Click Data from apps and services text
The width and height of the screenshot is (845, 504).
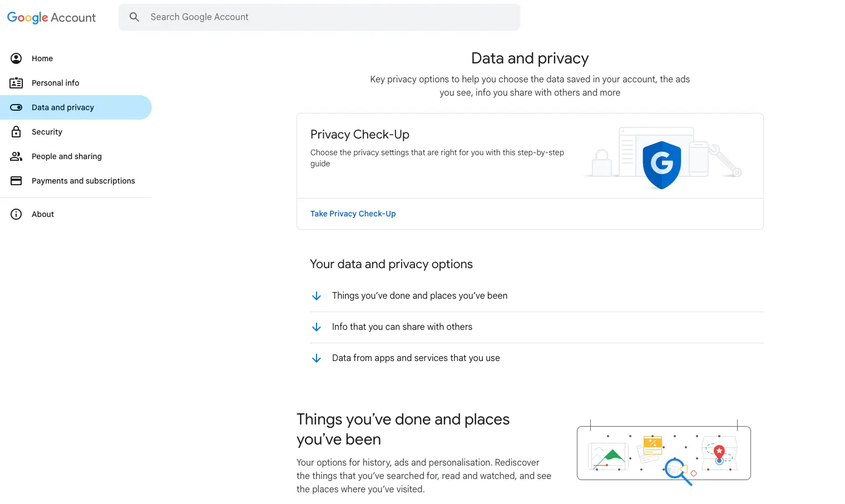coord(416,358)
